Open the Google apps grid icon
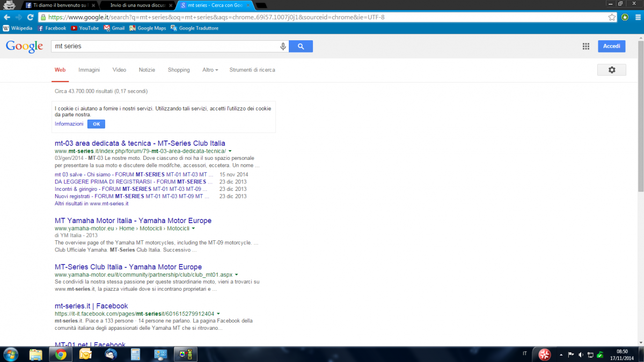The image size is (644, 362). tap(586, 47)
